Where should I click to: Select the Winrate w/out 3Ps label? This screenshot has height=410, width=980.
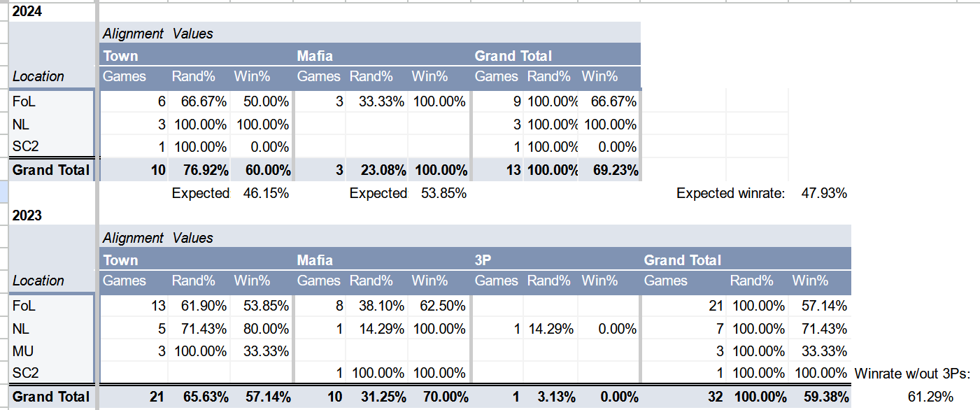[912, 374]
